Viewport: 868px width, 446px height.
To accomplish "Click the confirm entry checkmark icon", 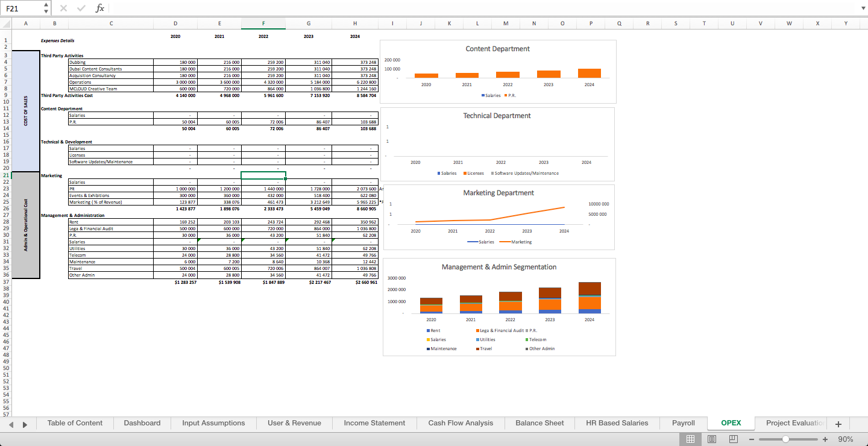I will click(81, 8).
